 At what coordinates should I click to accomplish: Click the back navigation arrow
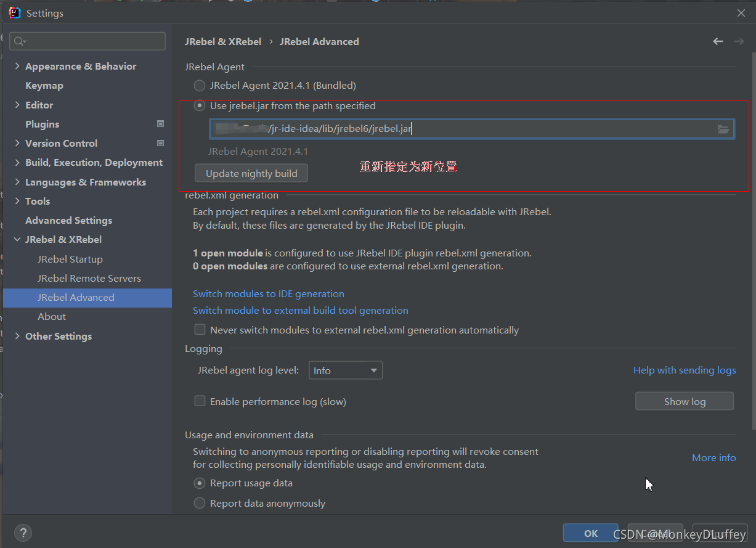click(x=718, y=41)
